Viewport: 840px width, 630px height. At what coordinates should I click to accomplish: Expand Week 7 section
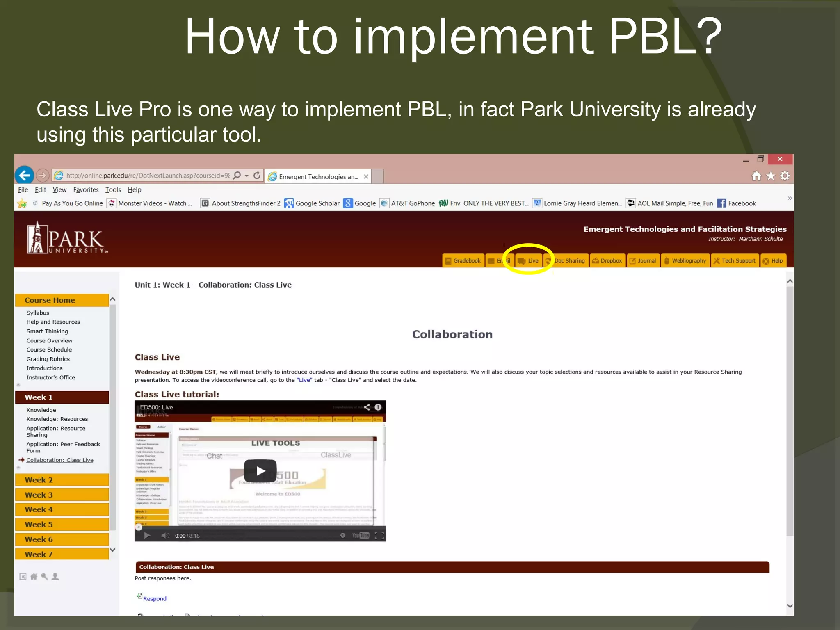click(62, 555)
